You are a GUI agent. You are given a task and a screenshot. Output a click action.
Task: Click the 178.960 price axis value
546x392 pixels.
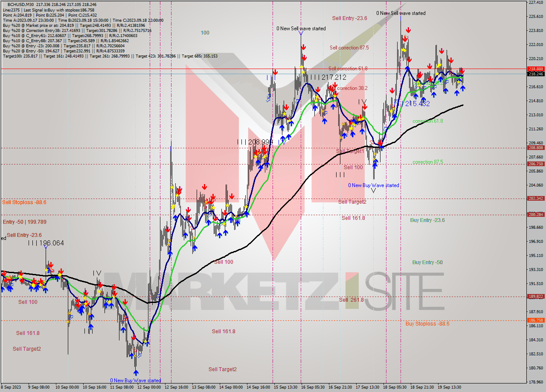click(536, 382)
